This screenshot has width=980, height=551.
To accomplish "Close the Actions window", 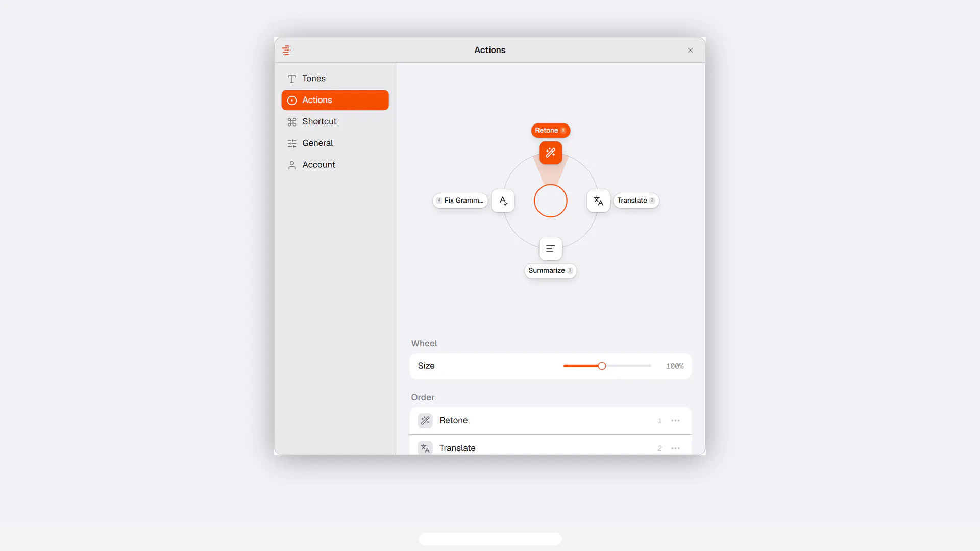I will click(x=690, y=50).
